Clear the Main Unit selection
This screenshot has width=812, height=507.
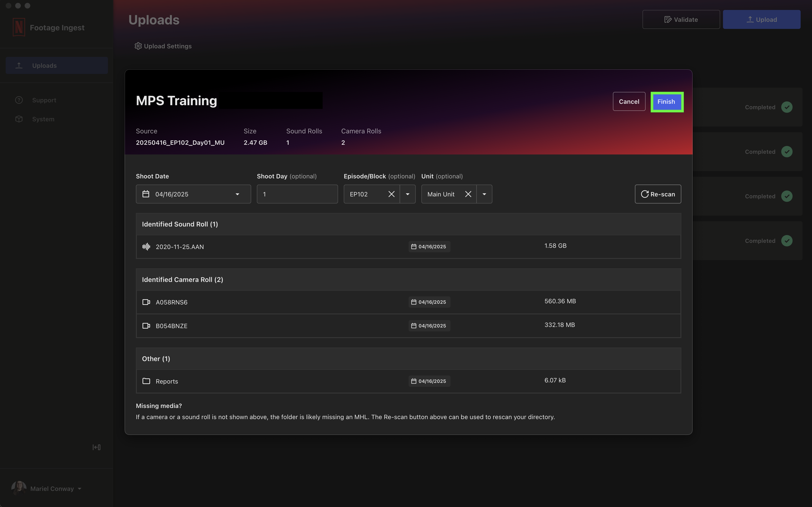point(468,194)
